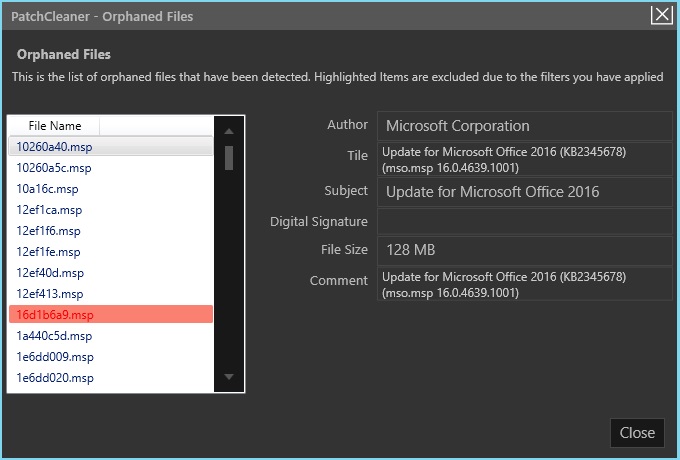Click the Close button at bottom right
Screen dimensions: 680x460
[x=637, y=433]
